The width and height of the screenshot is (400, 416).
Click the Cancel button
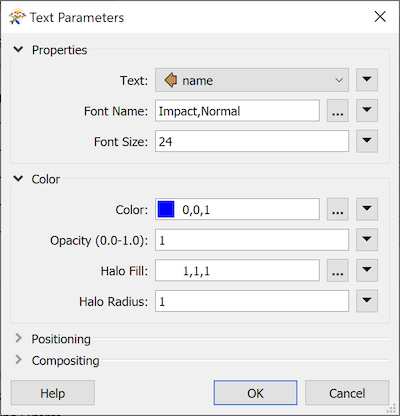[347, 393]
